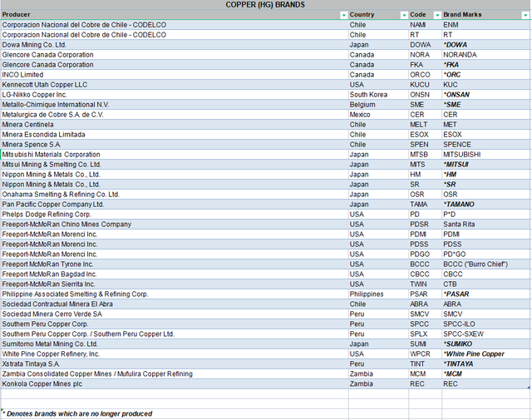Click the footnote about brands no longer produced
Image resolution: width=532 pixels, height=420 pixels.
point(77,414)
